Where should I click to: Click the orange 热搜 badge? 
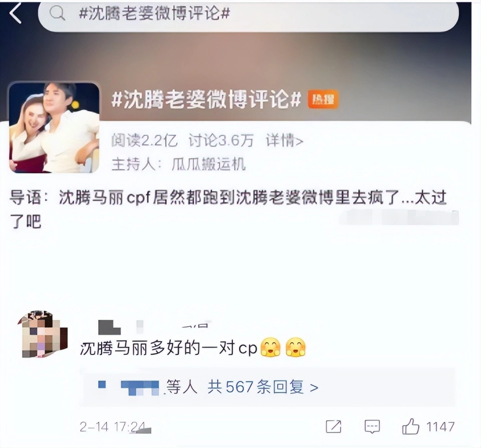pos(323,99)
